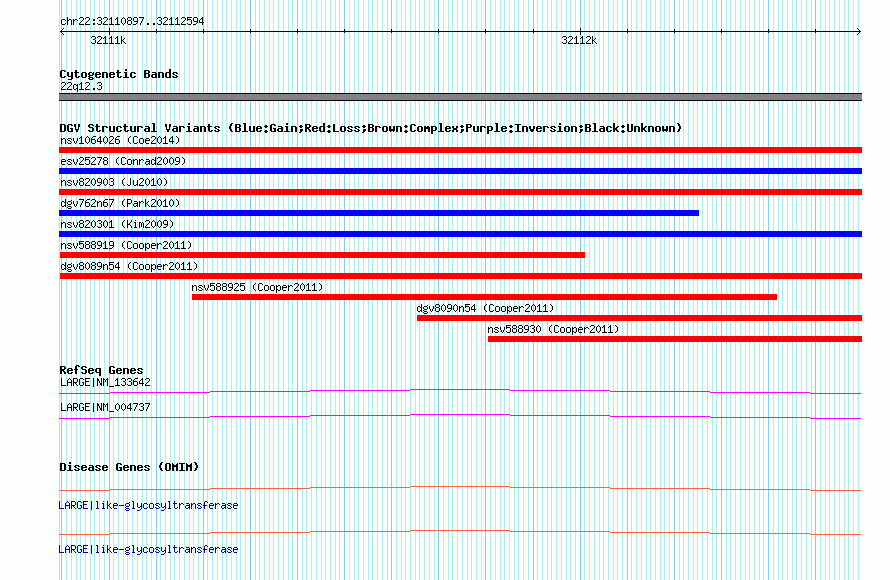Open variant dgv8089n54 (Cooper2011) label

click(x=129, y=266)
